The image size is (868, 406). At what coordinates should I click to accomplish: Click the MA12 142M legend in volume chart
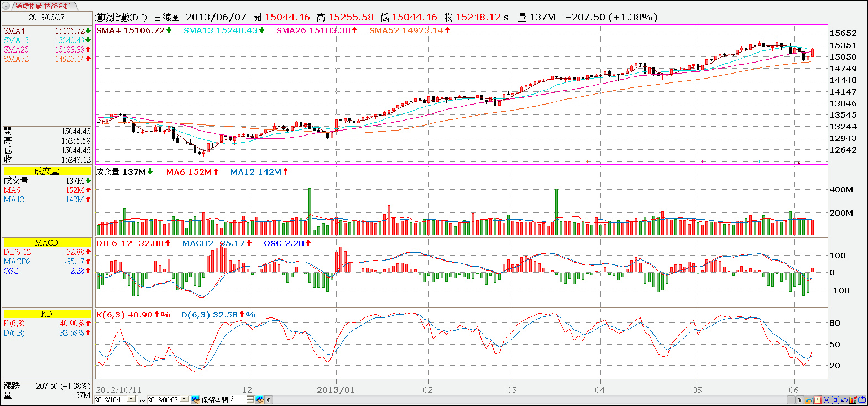pos(259,172)
